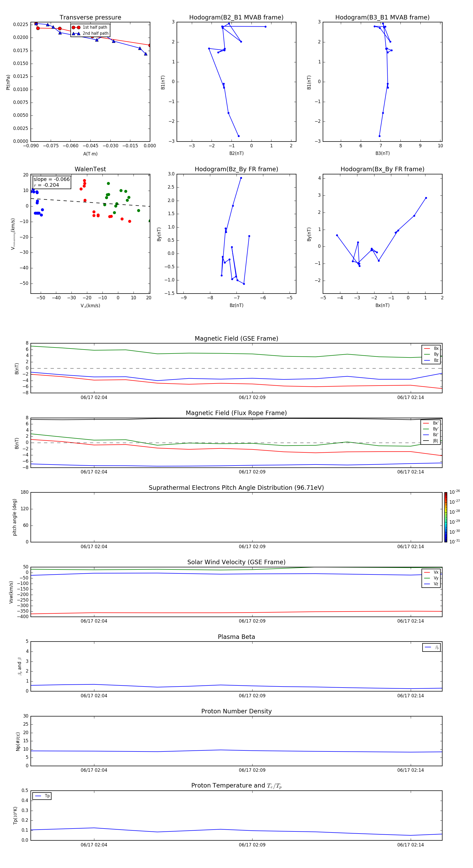Select By' in the flux rope frame legend
This screenshot has width=473, height=868.
[431, 429]
